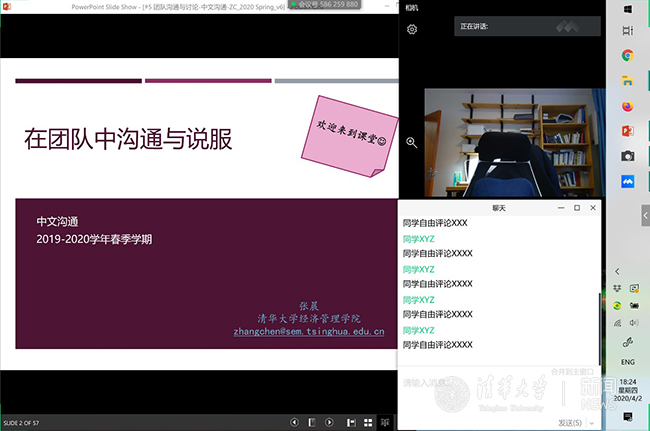Click the camera zoom magnifier icon
The width and height of the screenshot is (650, 431).
point(412,143)
